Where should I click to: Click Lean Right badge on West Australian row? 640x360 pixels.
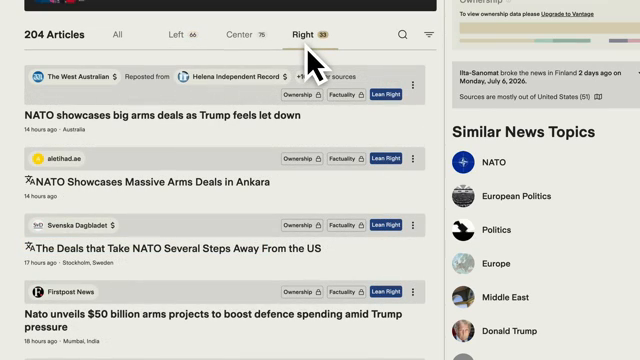point(386,95)
